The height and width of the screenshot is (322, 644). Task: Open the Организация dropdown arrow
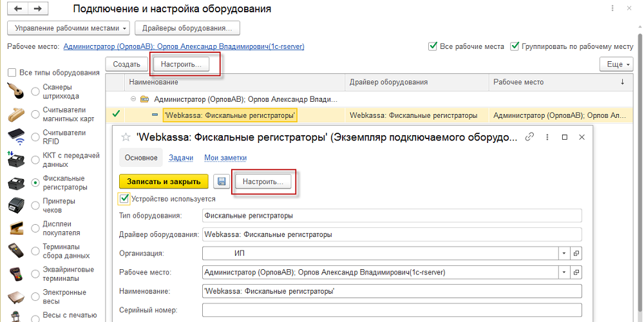[x=564, y=253]
